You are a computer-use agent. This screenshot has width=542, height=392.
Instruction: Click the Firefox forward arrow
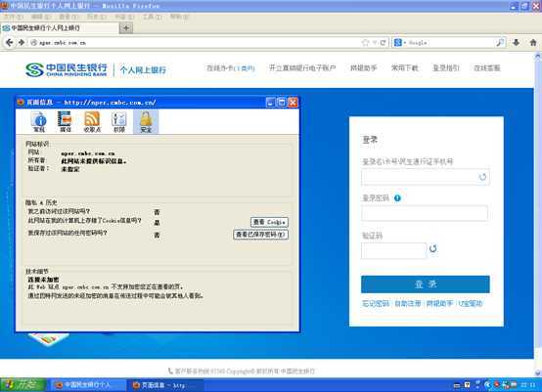point(22,42)
